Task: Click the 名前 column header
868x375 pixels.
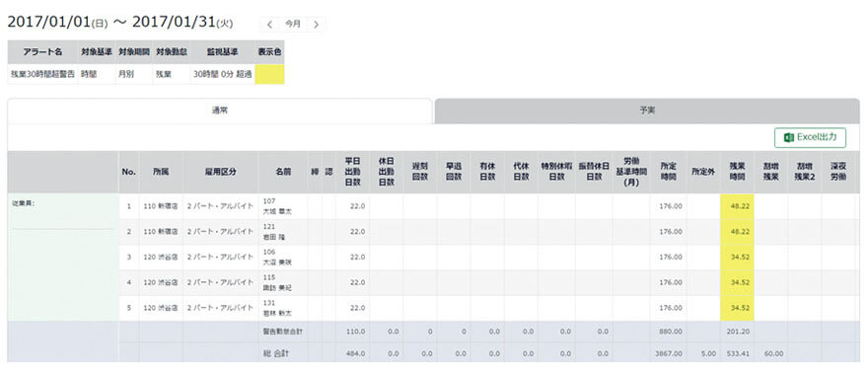Action: (x=283, y=172)
